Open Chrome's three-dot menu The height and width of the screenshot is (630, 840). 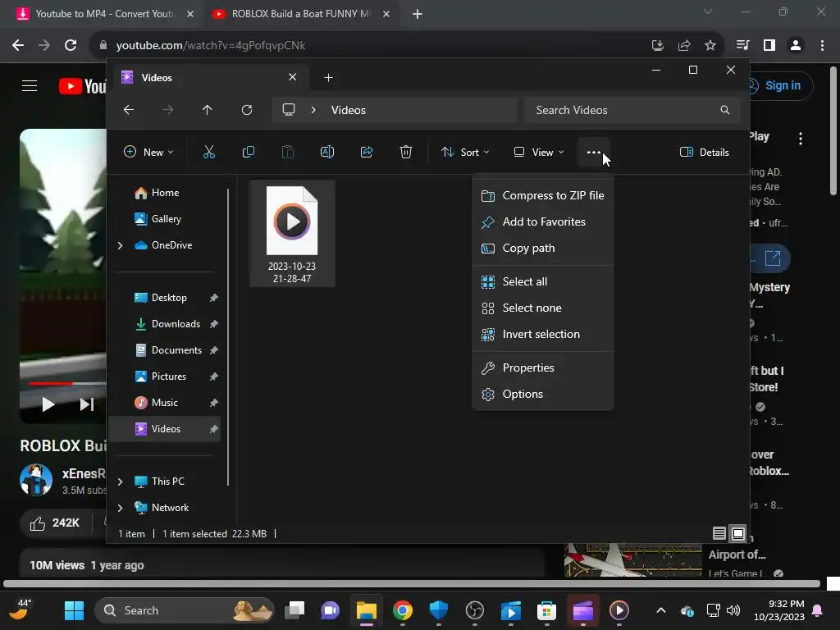822,46
